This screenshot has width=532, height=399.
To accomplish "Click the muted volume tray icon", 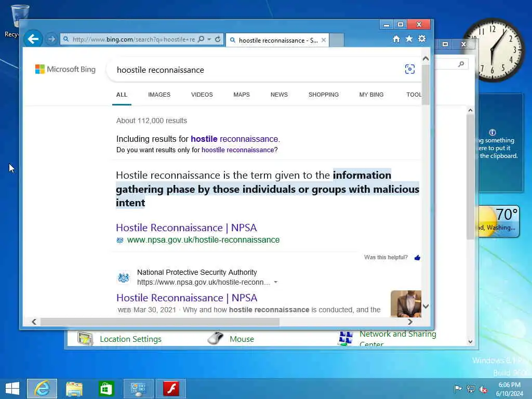I will pyautogui.click(x=483, y=389).
